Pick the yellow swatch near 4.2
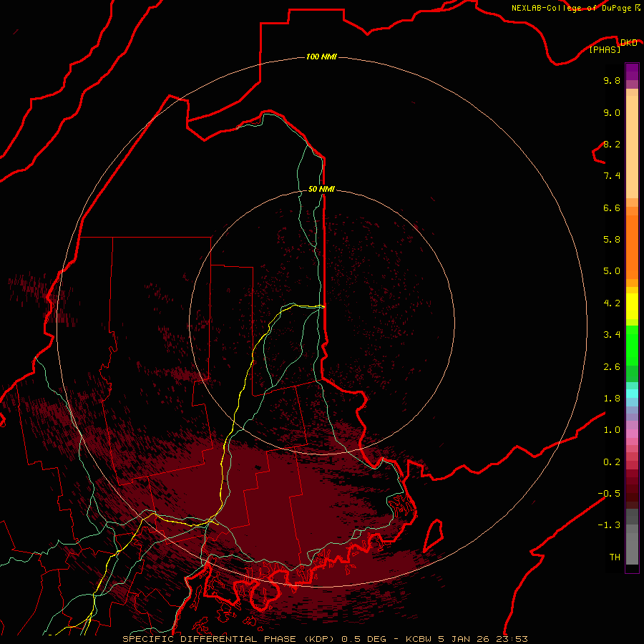Image resolution: width=644 pixels, height=644 pixels. tap(632, 306)
